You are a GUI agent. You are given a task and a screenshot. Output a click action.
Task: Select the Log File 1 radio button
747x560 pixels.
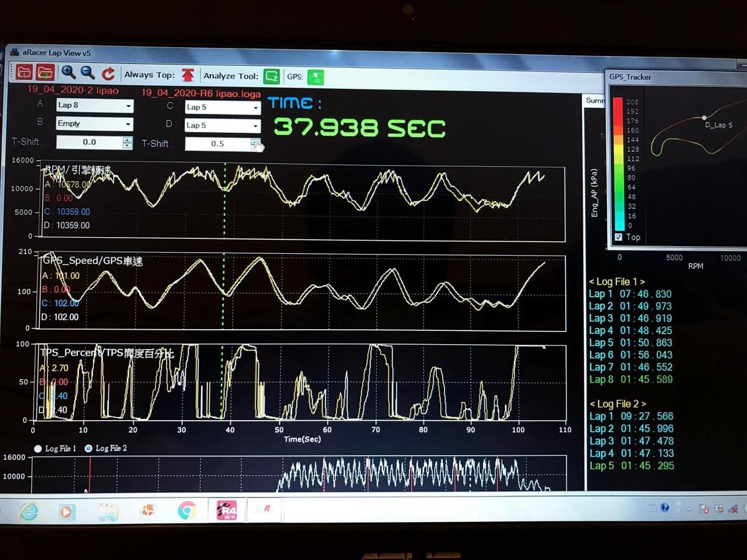click(38, 448)
